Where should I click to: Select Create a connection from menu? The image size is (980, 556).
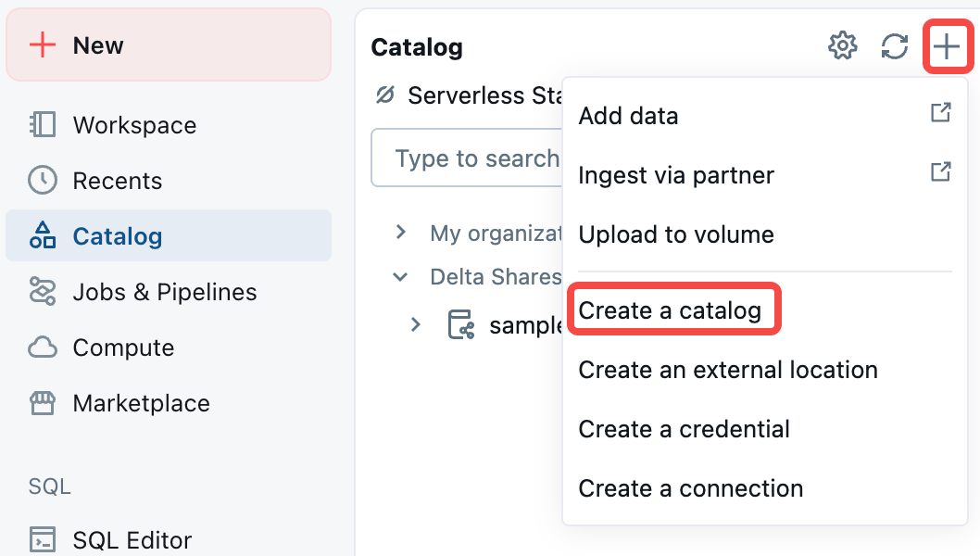pyautogui.click(x=690, y=488)
